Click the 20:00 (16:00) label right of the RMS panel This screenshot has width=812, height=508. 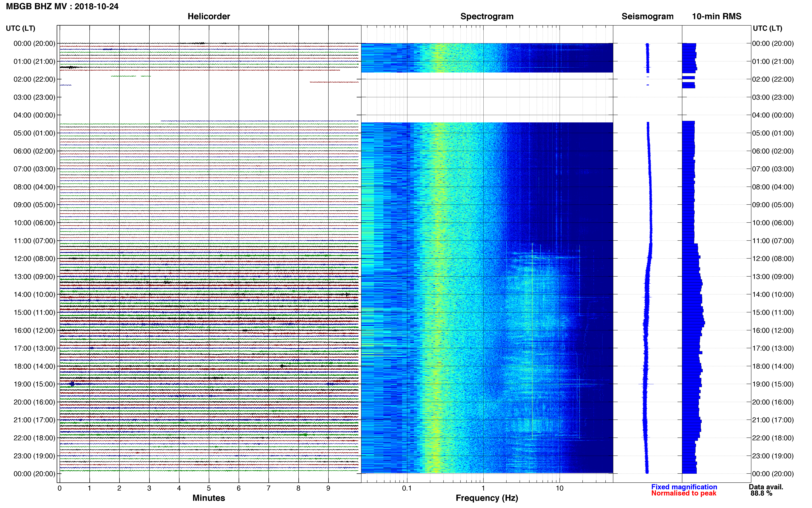point(773,402)
